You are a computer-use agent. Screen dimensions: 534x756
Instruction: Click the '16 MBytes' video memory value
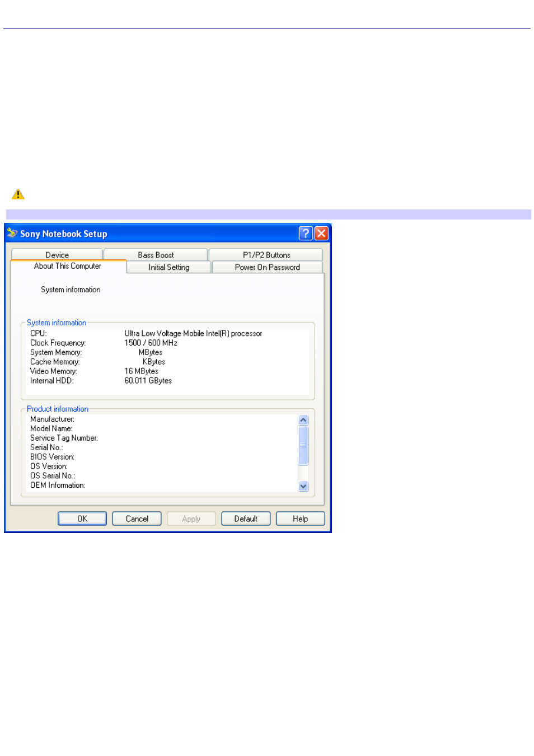(x=141, y=371)
